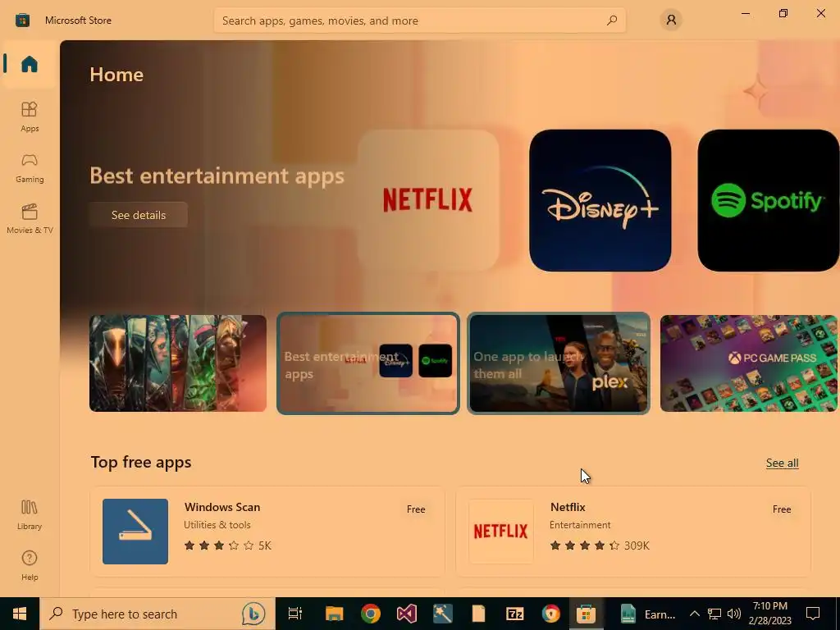840x630 pixels.
Task: Open the See all link for Top free apps
Action: point(782,463)
